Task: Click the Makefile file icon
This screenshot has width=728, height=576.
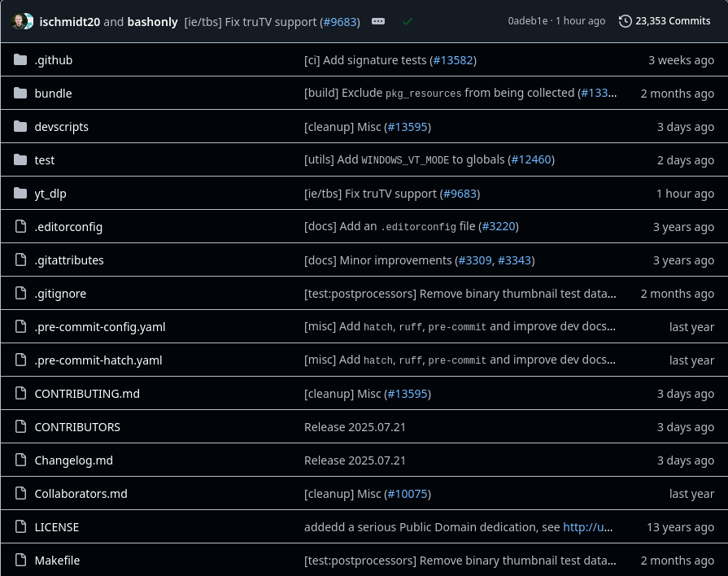Action: point(20,561)
